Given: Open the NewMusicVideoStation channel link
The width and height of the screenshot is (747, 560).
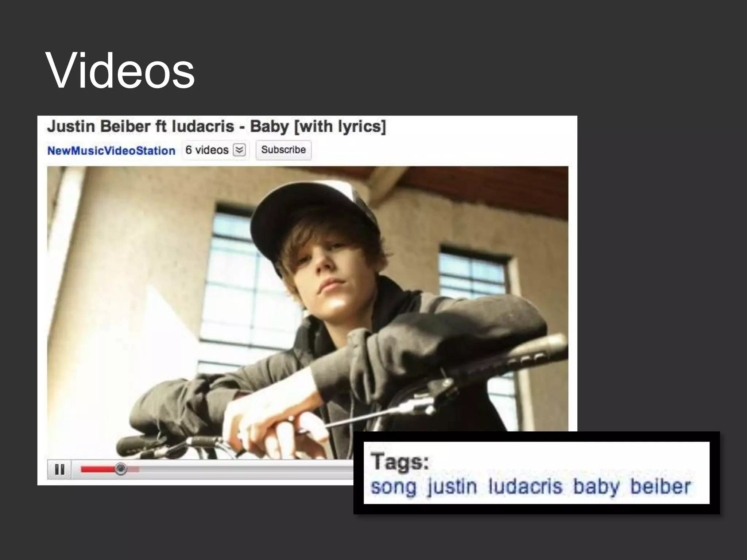Looking at the screenshot, I should [x=111, y=151].
